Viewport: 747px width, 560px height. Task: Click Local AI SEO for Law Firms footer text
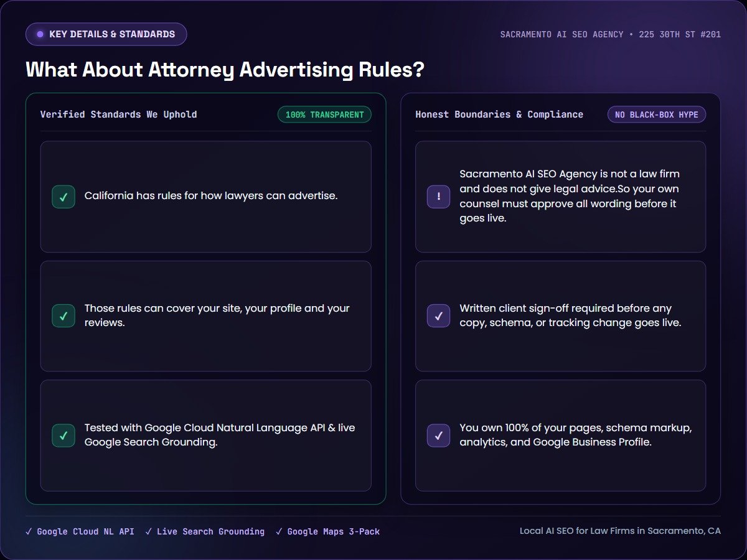pos(620,531)
